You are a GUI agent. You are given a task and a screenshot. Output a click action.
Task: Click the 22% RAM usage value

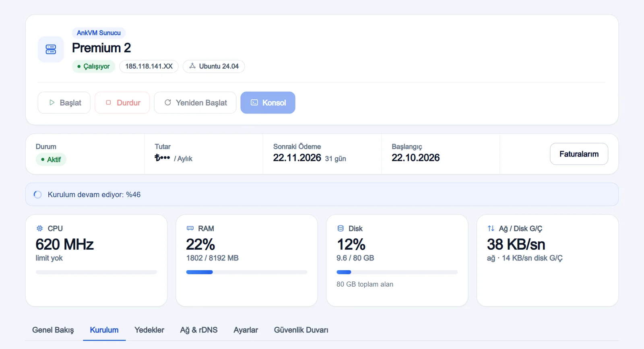200,244
